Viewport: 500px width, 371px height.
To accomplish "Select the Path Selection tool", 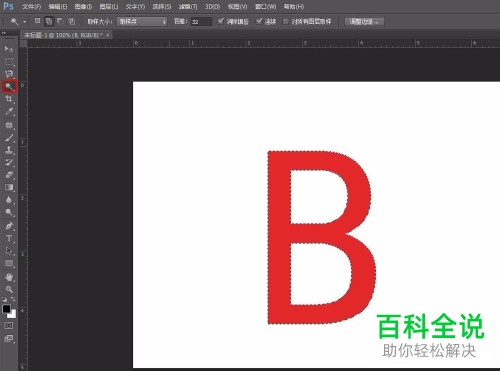I will click(9, 251).
